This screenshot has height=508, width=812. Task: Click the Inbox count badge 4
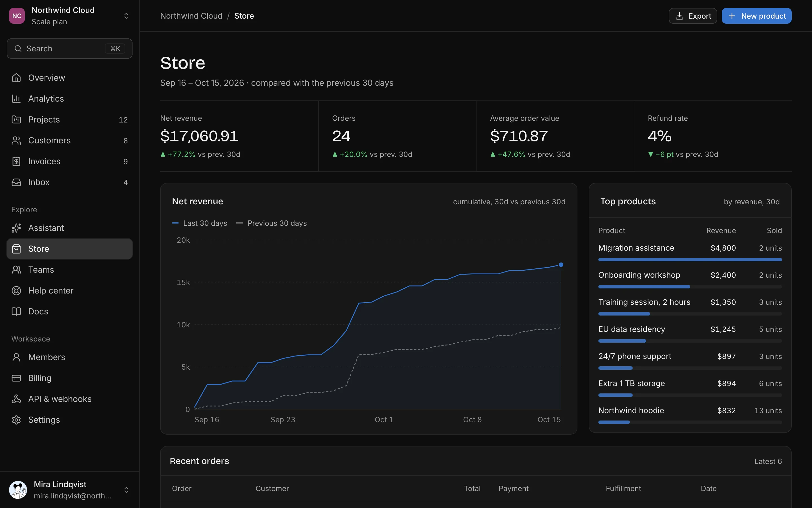(125, 182)
